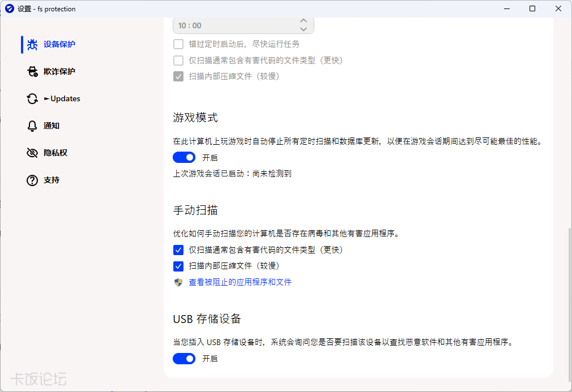572x392 pixels.
Task: Toggle greyed 扫描内部压缩文件 checkbox above 游戏模式
Action: point(178,76)
